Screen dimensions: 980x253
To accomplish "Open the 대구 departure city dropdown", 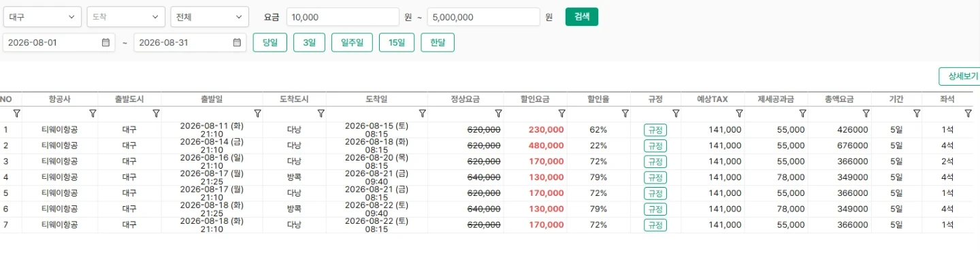I will (x=42, y=17).
